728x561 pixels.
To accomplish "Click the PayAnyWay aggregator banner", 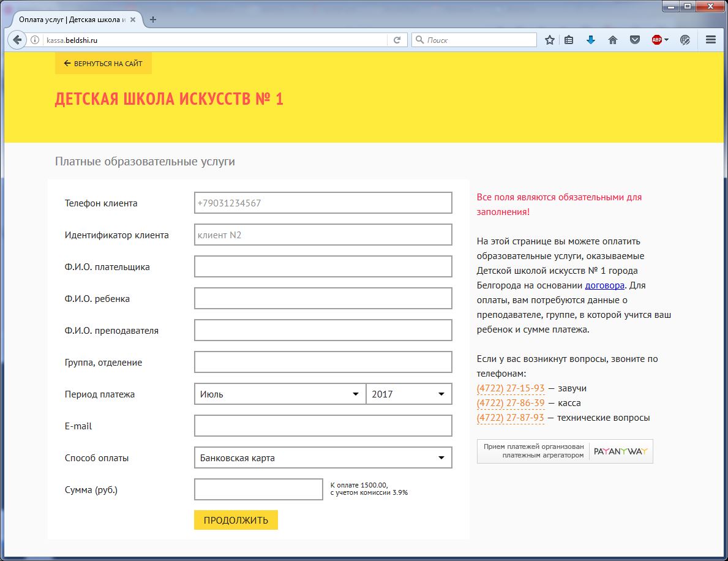I will pos(565,451).
